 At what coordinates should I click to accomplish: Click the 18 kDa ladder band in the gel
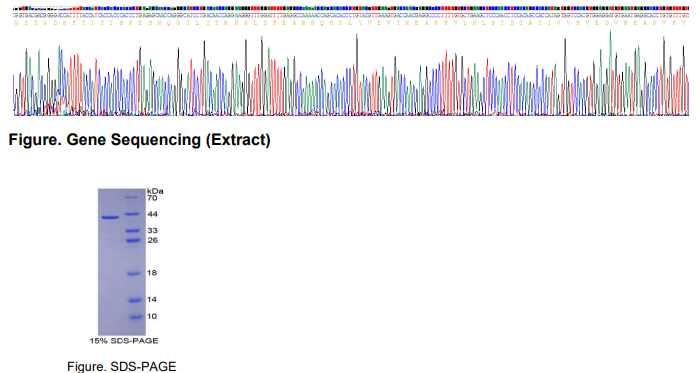[x=134, y=274]
